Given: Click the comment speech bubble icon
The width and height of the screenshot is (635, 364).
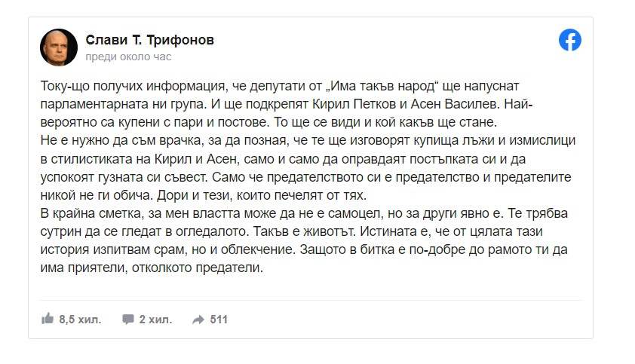Looking at the screenshot, I should pos(128,319).
